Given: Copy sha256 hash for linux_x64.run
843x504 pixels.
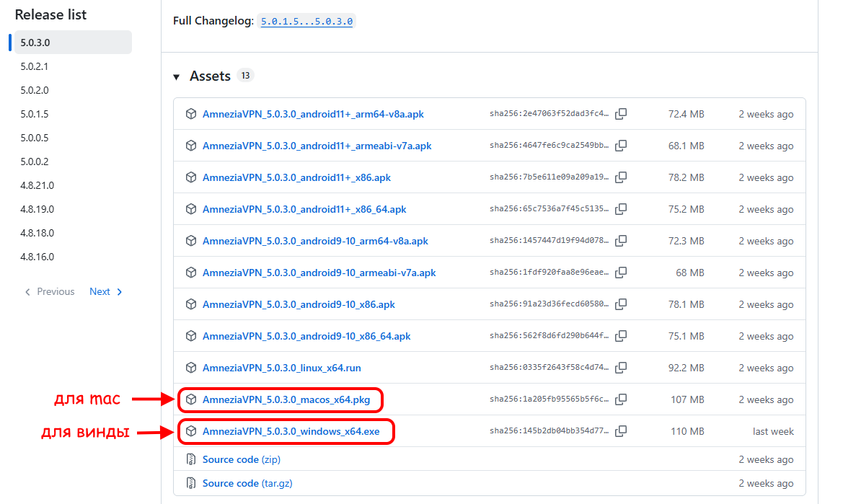Looking at the screenshot, I should coord(621,368).
